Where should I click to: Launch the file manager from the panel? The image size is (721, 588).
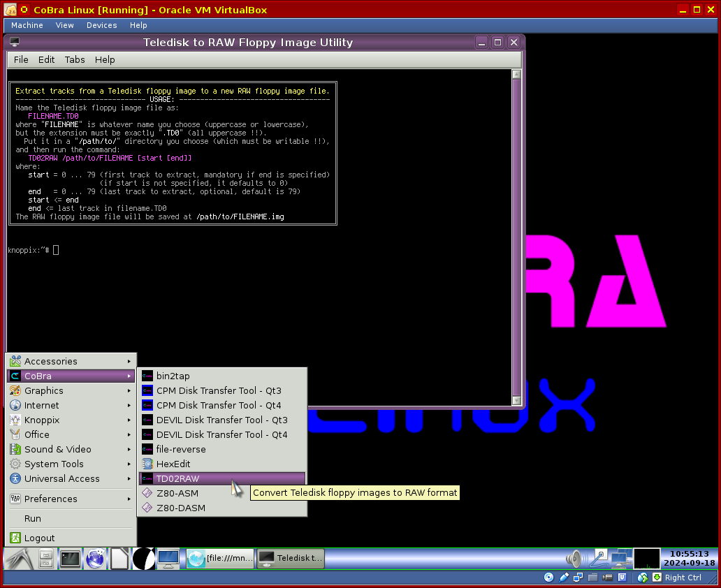coord(46,559)
